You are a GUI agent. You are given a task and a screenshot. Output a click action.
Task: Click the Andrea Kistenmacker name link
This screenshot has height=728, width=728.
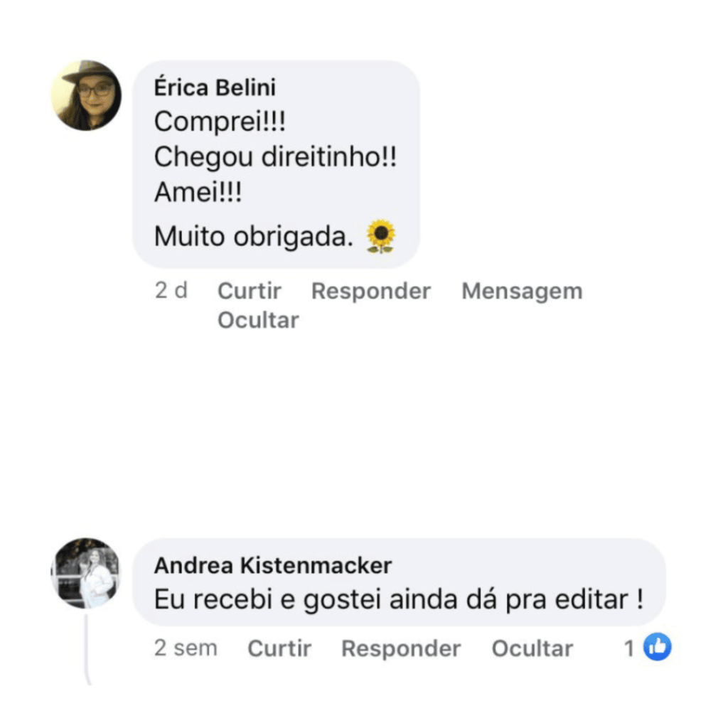(273, 565)
